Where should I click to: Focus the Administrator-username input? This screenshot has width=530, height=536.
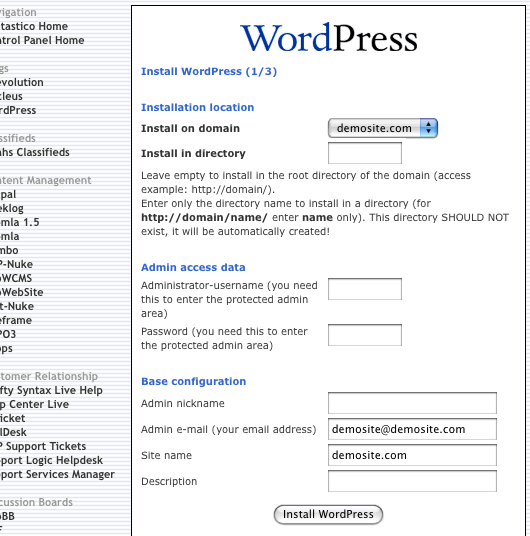click(x=365, y=289)
